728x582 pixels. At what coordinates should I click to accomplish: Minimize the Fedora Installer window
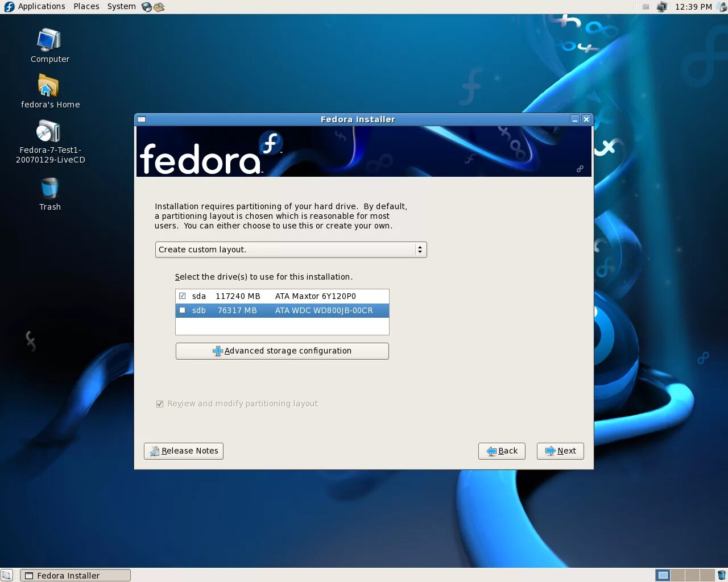[x=575, y=119]
